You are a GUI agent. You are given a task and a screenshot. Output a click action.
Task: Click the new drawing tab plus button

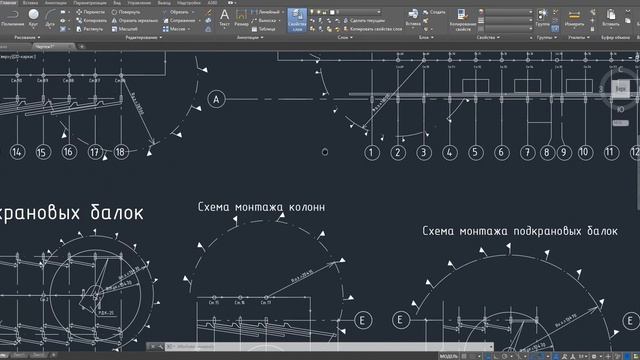(x=82, y=47)
